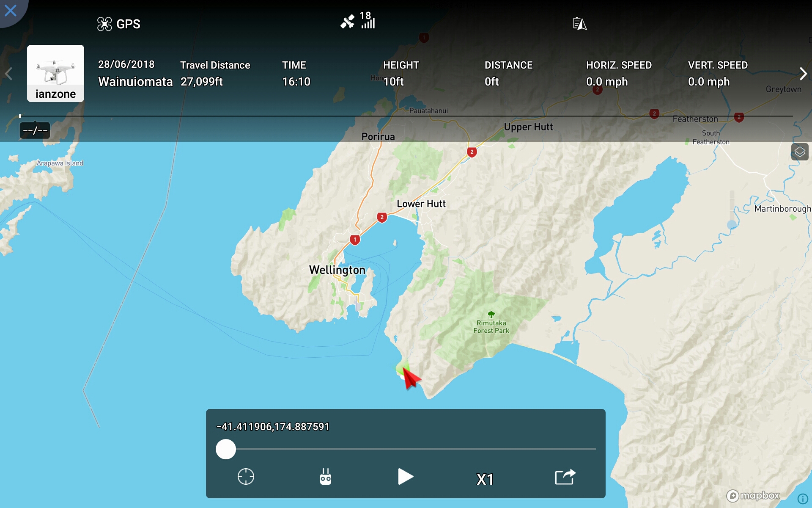The width and height of the screenshot is (812, 508).
Task: Recenter the map with the crosshair icon
Action: pyautogui.click(x=246, y=477)
